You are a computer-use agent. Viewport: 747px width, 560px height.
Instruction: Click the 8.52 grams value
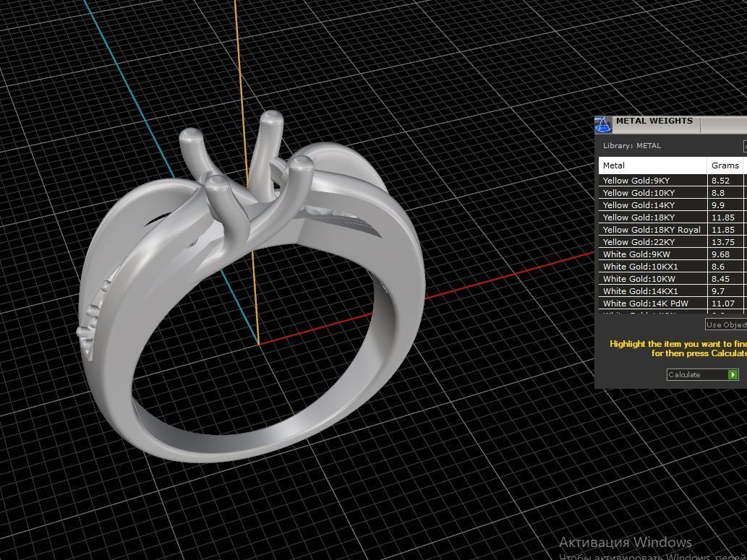point(720,181)
